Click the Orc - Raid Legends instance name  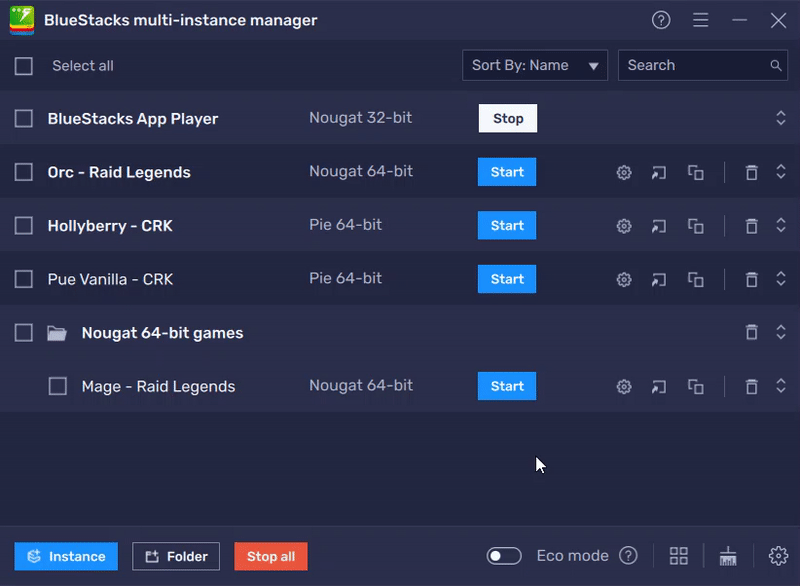119,172
